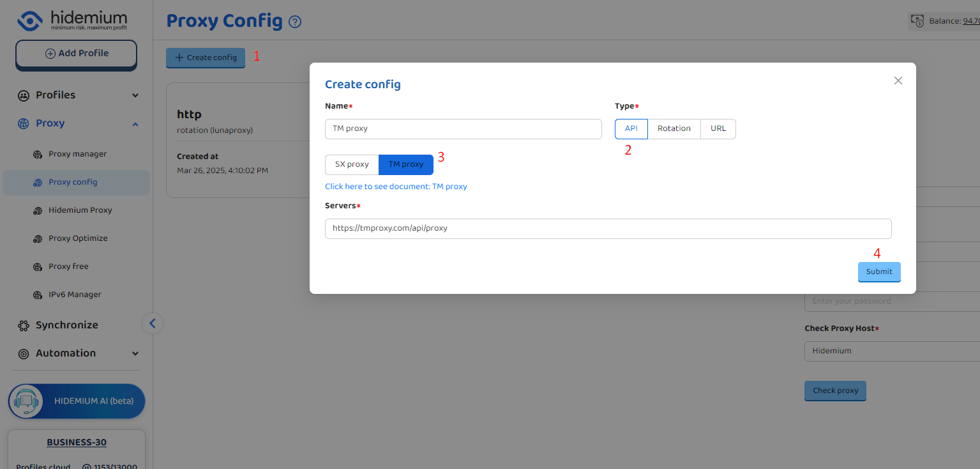Image resolution: width=980 pixels, height=469 pixels.
Task: Click the Servers URL input field
Action: [x=607, y=229]
